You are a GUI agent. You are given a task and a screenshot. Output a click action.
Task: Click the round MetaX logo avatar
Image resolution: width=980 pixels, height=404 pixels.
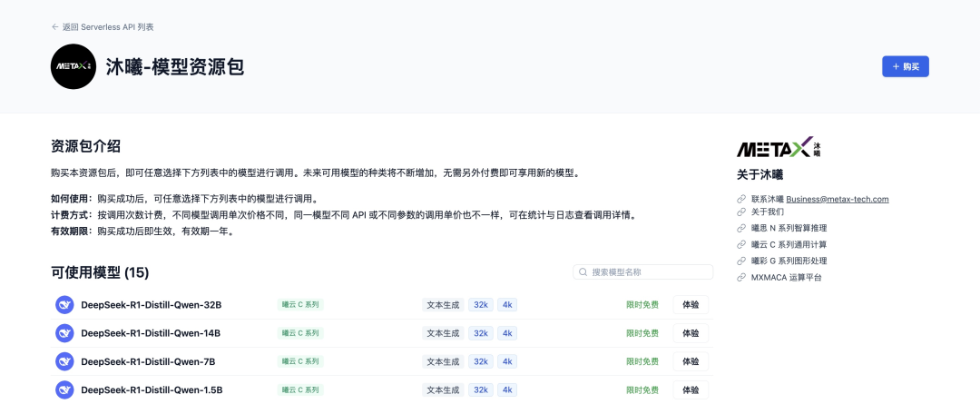[x=73, y=66]
